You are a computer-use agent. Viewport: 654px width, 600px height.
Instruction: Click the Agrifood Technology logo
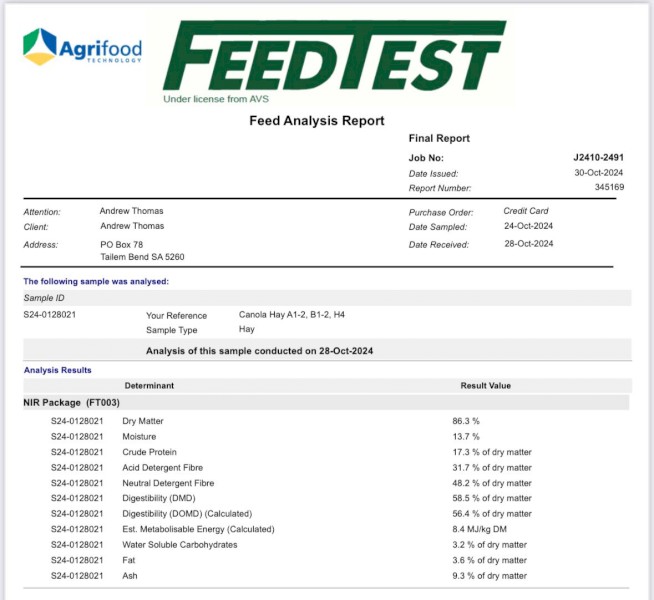82,47
